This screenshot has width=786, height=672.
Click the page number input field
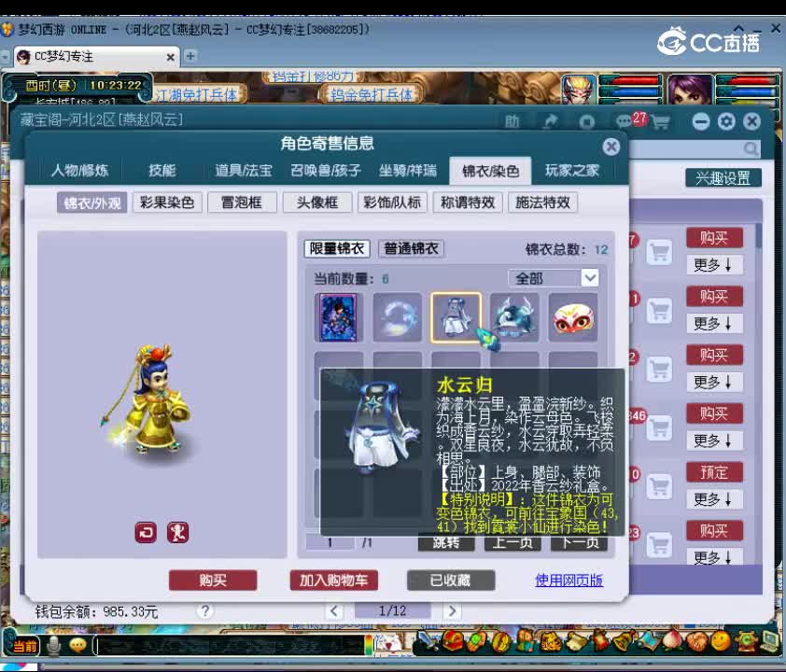[x=330, y=542]
